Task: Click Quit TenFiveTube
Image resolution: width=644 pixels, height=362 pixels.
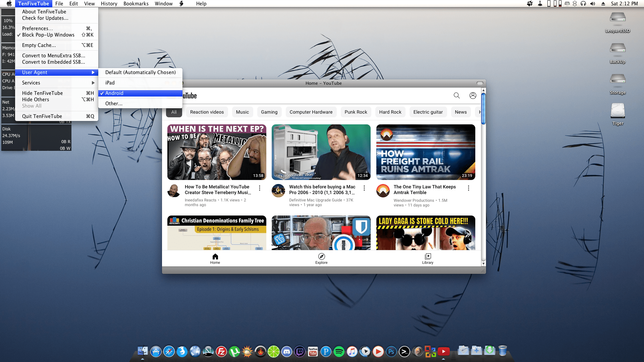Action: (56, 116)
